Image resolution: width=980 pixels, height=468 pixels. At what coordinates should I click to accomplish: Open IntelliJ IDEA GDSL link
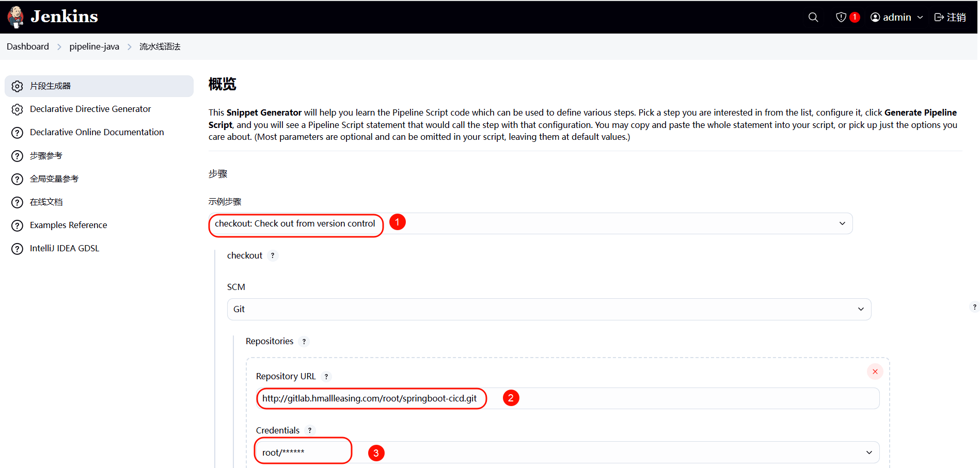click(65, 248)
